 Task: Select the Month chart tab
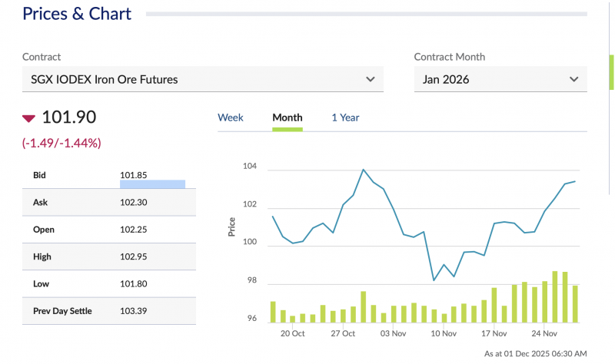click(x=288, y=117)
